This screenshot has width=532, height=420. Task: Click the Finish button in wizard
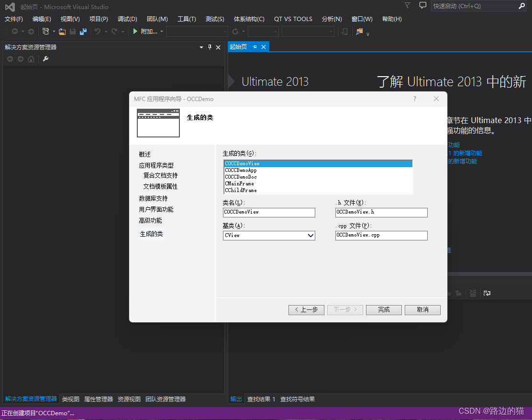[384, 310]
